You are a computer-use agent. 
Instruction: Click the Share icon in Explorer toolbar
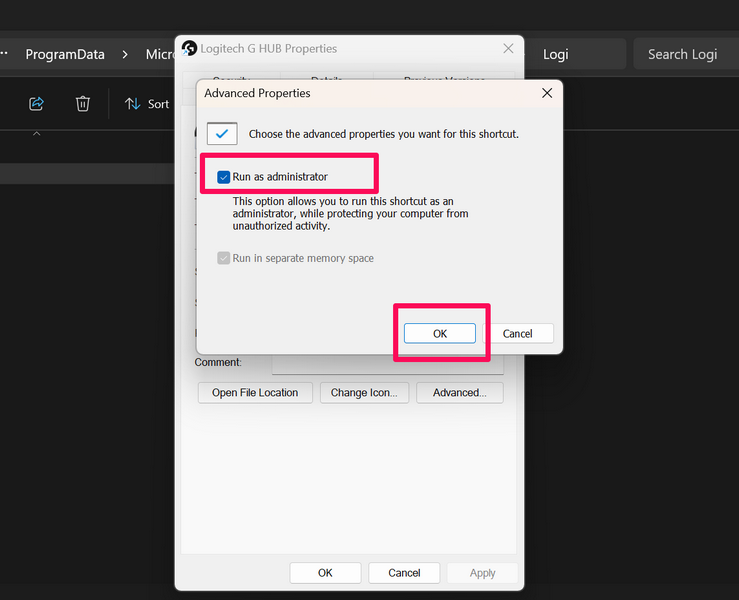[37, 104]
